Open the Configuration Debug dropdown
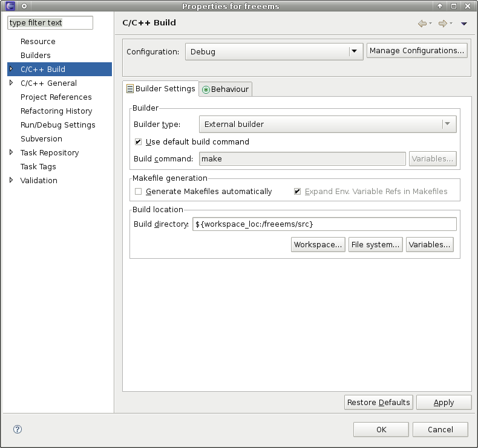Image resolution: width=478 pixels, height=448 pixels. click(274, 51)
